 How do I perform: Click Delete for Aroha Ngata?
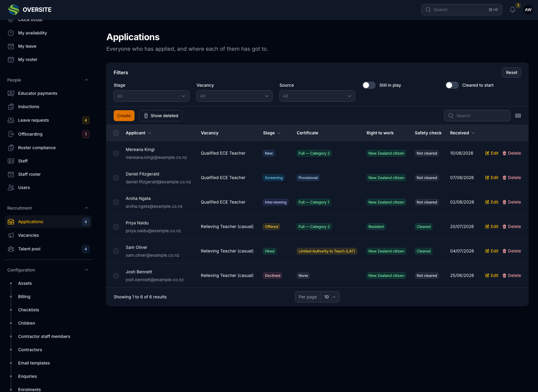pyautogui.click(x=512, y=202)
